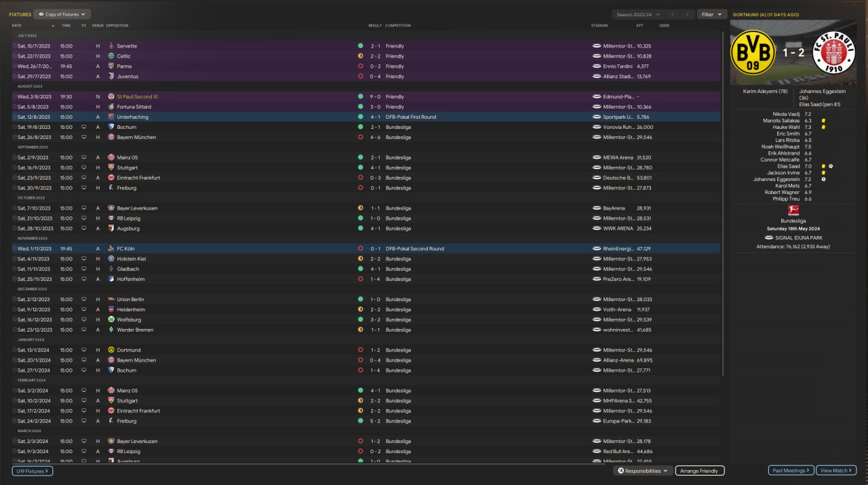Click the Celtic club badge icon

click(x=111, y=56)
